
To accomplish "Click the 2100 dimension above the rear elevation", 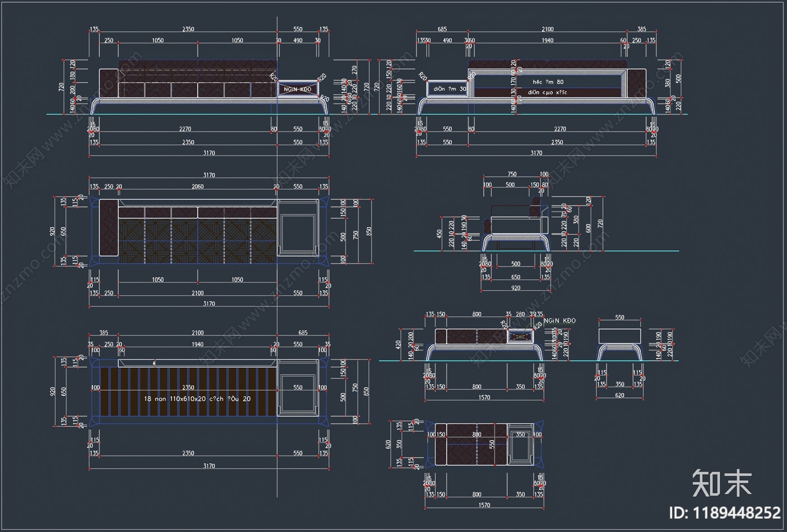I will (547, 30).
